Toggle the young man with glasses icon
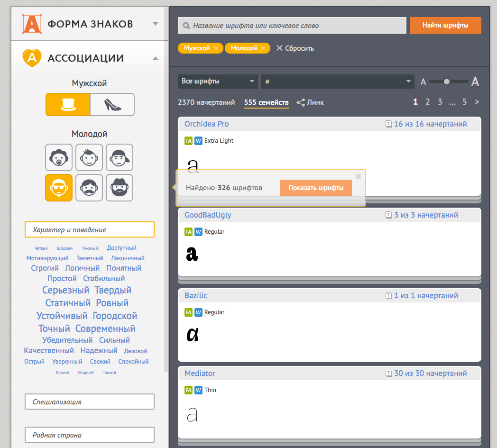497x448 pixels. tap(59, 188)
